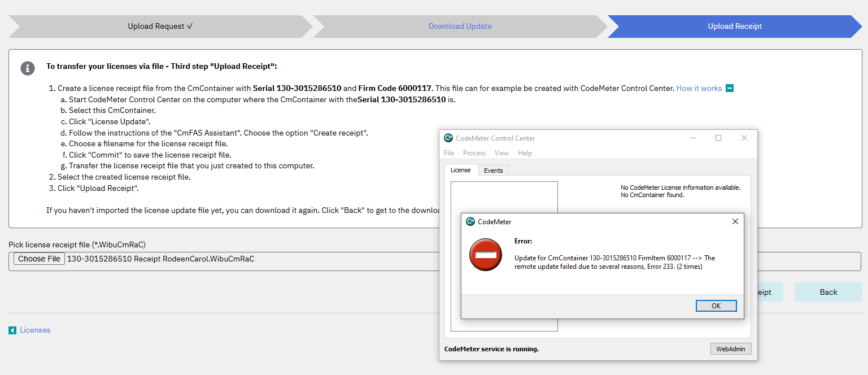This screenshot has height=375, width=868.
Task: Click the Error 233 message text
Action: point(615,262)
